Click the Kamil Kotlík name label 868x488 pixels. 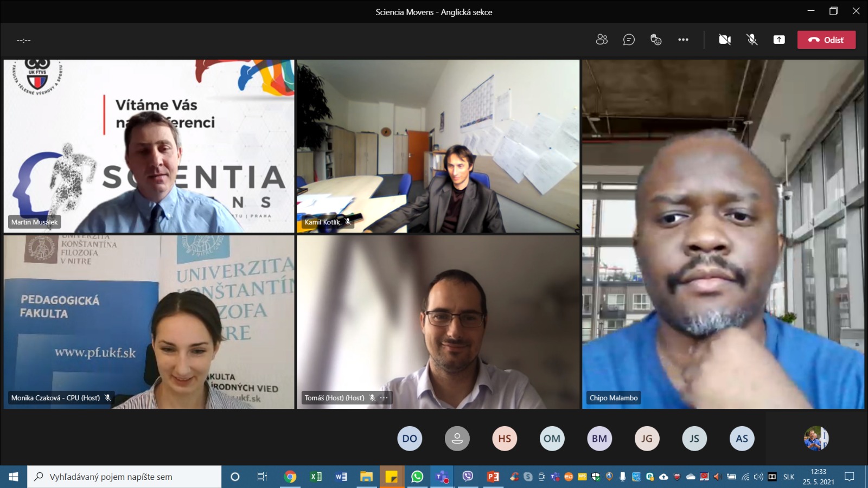coord(322,222)
